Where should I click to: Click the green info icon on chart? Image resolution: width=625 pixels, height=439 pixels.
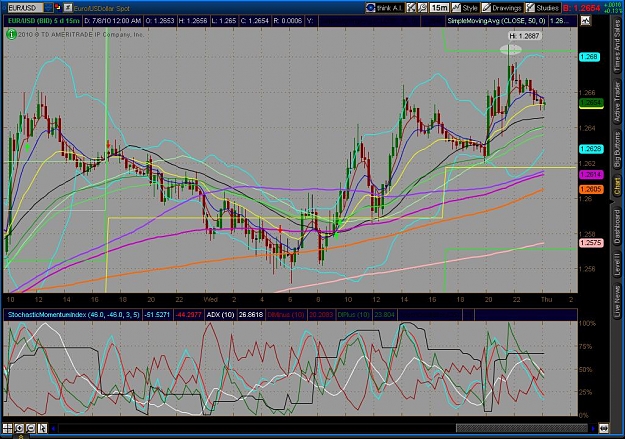click(x=11, y=35)
